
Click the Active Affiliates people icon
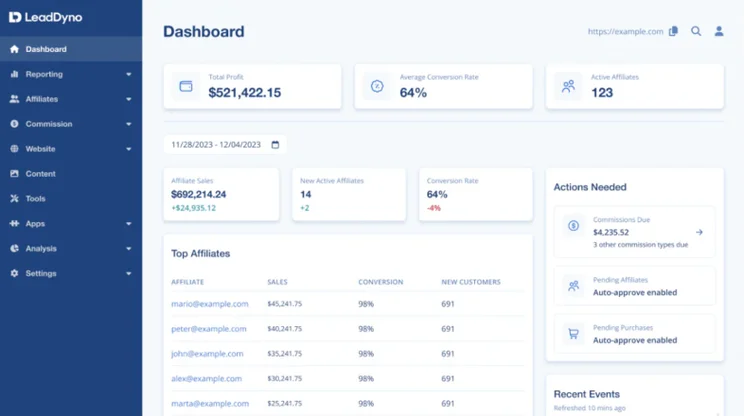568,86
